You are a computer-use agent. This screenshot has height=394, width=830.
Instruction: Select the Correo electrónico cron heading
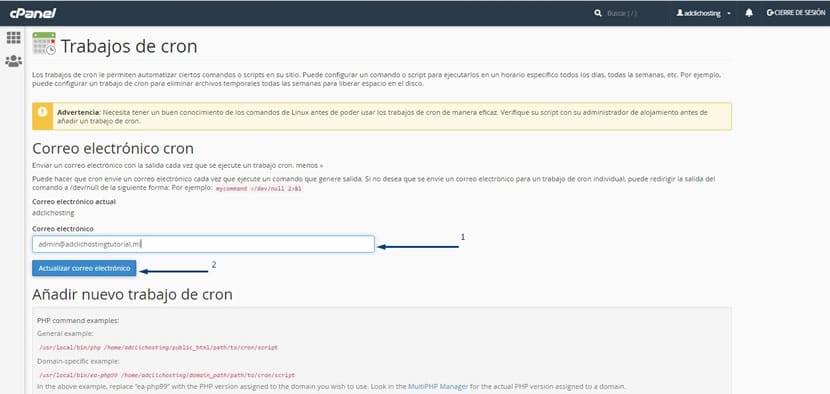pos(113,148)
